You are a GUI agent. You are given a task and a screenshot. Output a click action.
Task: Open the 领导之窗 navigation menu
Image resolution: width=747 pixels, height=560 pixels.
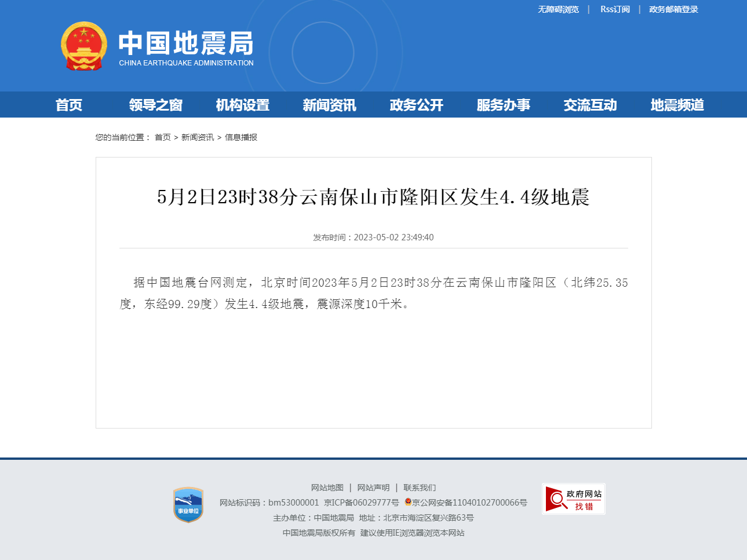(x=156, y=105)
